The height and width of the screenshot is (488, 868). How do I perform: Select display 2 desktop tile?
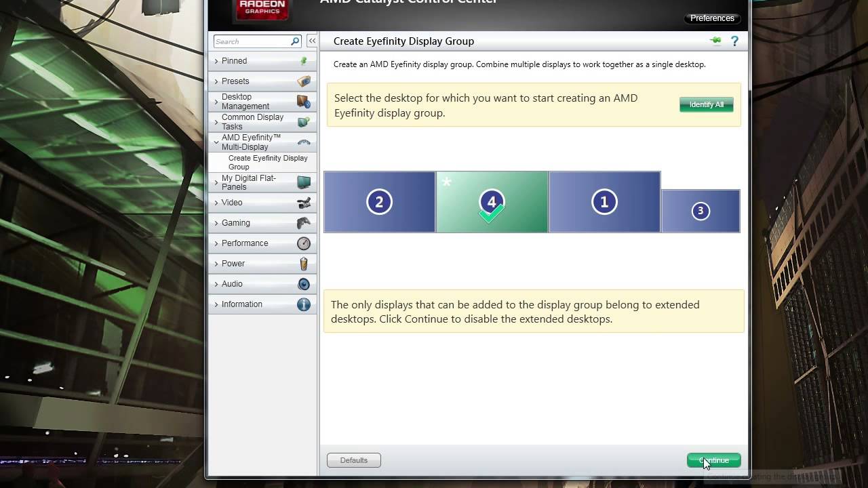[x=379, y=202]
